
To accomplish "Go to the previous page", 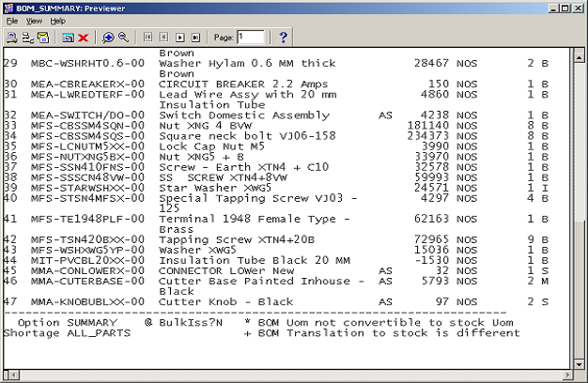I will [163, 38].
